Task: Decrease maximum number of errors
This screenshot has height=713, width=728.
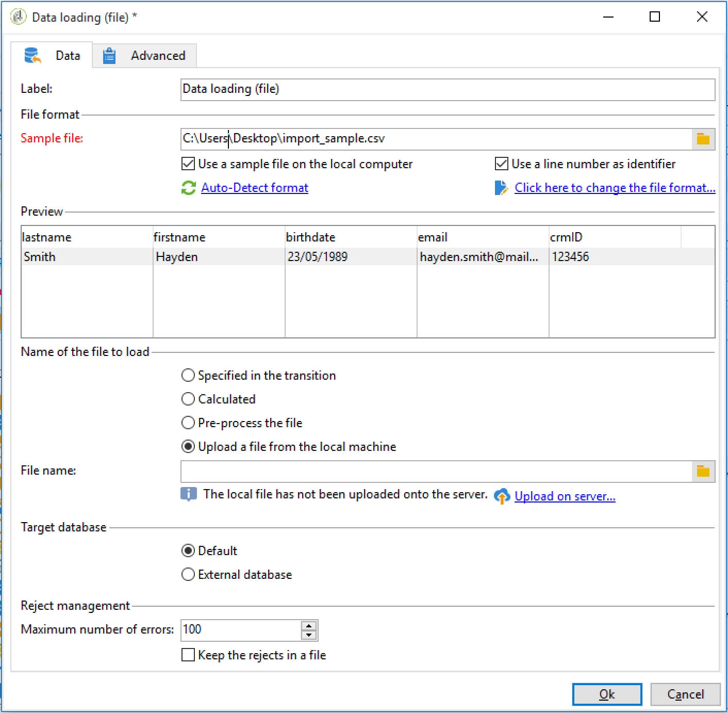Action: [x=309, y=635]
